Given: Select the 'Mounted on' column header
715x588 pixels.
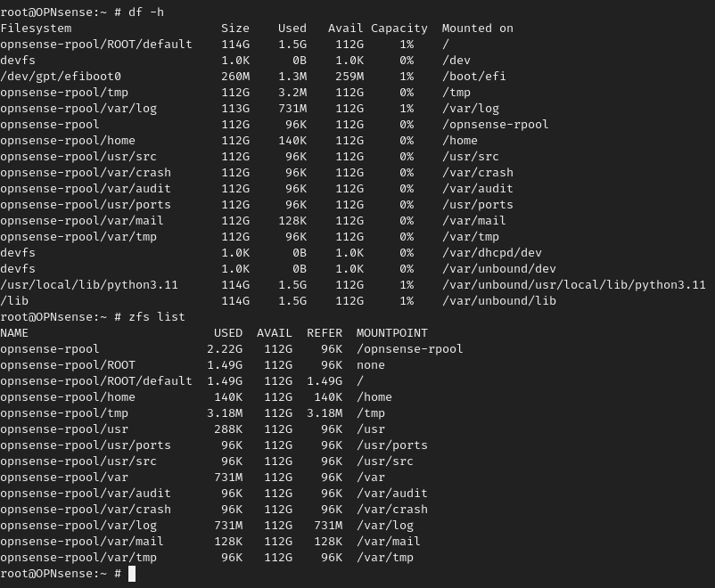Looking at the screenshot, I should point(478,29).
